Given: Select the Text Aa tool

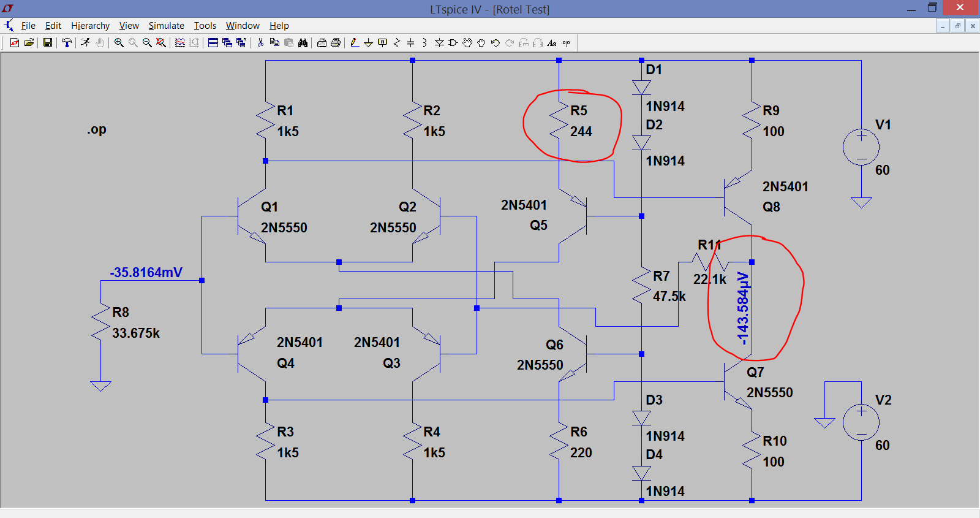Looking at the screenshot, I should (552, 43).
